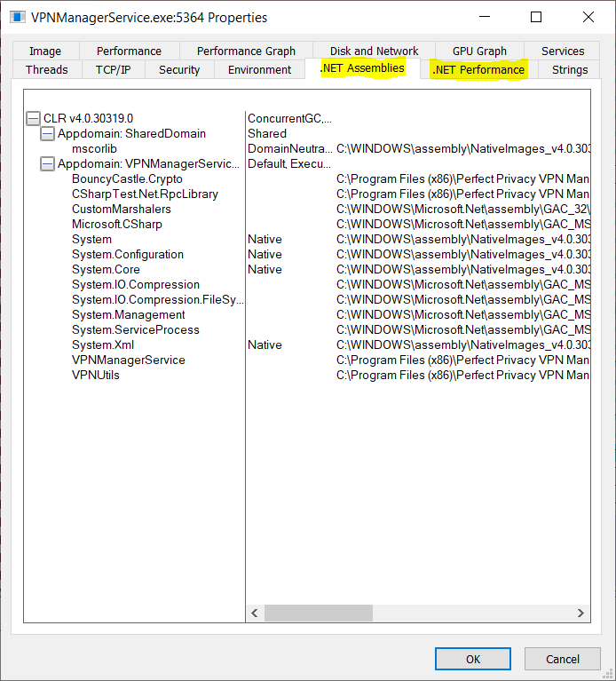The image size is (616, 681).
Task: Collapse the CLR v4.0.30319.0 node
Action: coord(34,118)
